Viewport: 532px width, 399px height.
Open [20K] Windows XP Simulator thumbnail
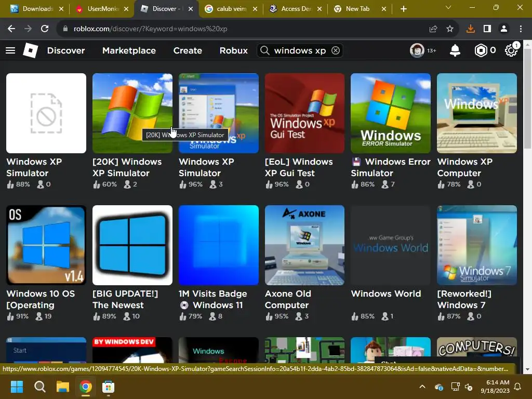coord(132,113)
